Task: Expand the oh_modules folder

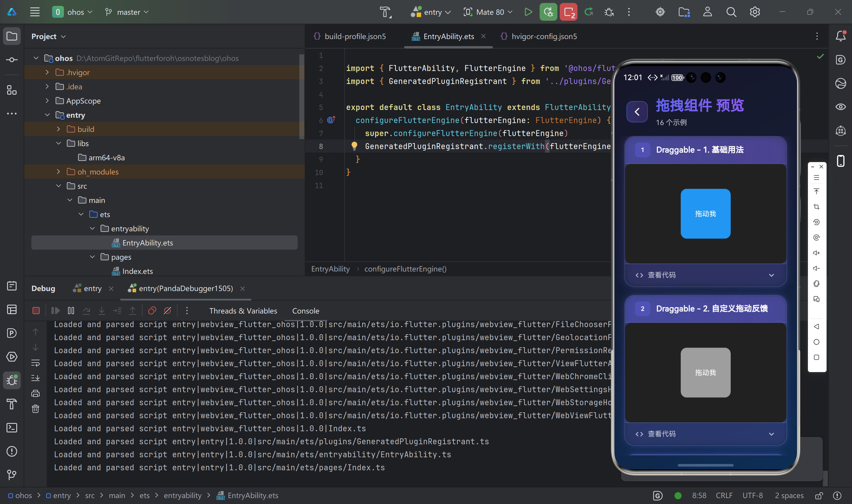Action: click(x=58, y=172)
